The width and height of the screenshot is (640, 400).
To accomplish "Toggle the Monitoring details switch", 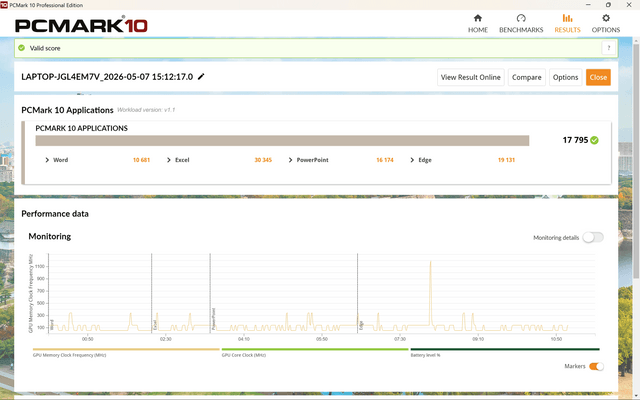I will click(x=593, y=237).
